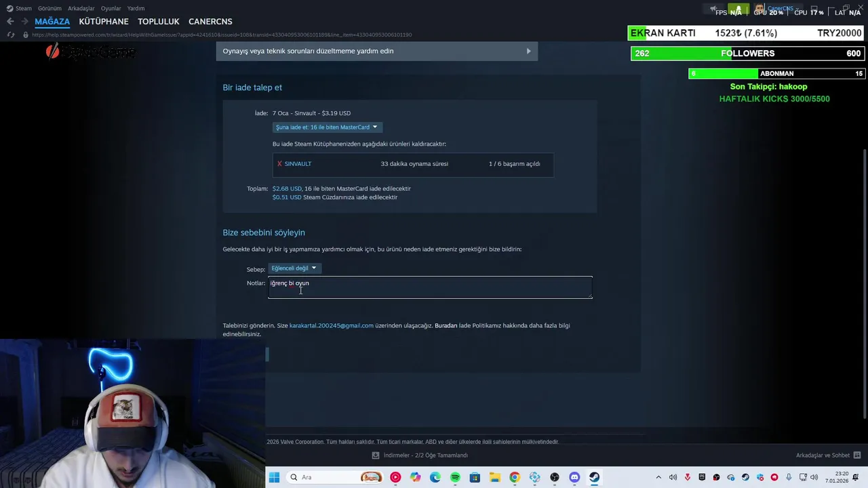This screenshot has height=488, width=868.
Task: Open the CanerCNS account dropdown
Action: pos(777,9)
